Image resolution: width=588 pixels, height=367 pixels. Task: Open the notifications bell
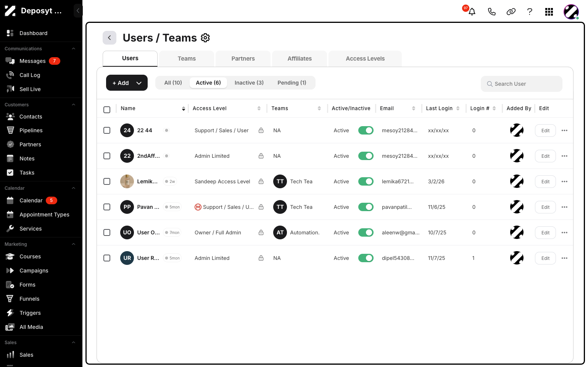pos(472,12)
